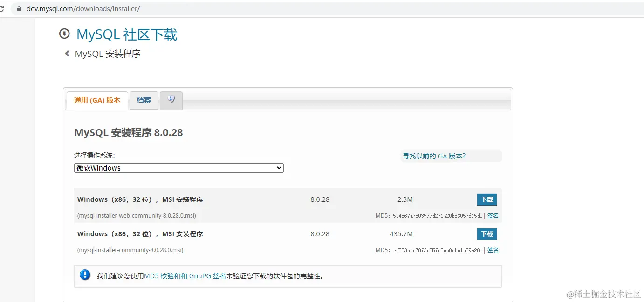Open the information icon tab

(171, 100)
